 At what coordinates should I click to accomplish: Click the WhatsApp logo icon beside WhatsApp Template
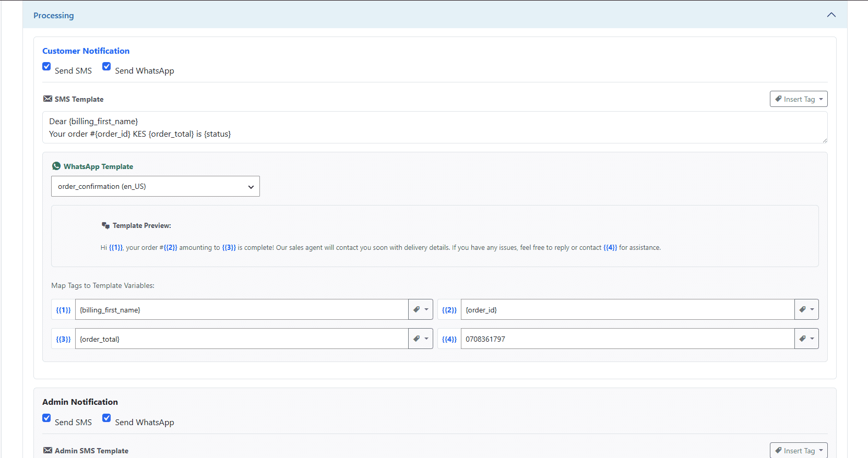[56, 166]
